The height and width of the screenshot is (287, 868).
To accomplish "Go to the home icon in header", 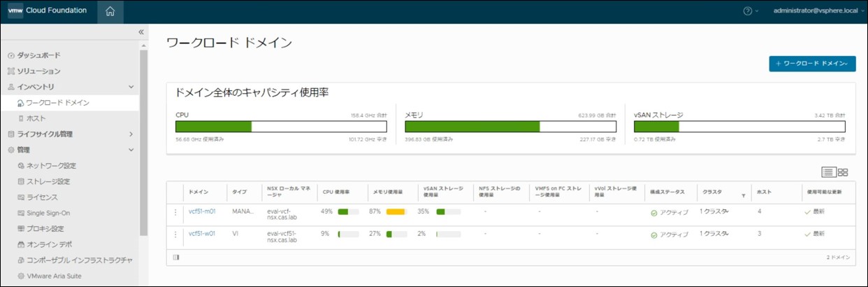I will (110, 11).
